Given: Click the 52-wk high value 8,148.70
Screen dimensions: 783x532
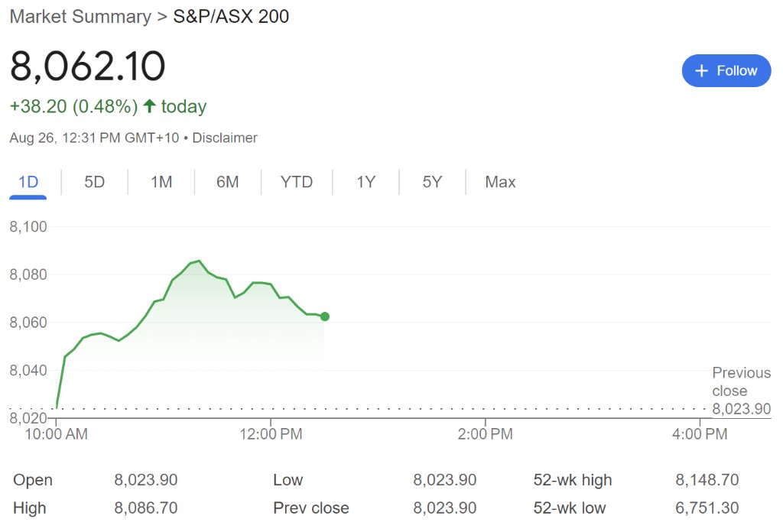Looking at the screenshot, I should 707,480.
